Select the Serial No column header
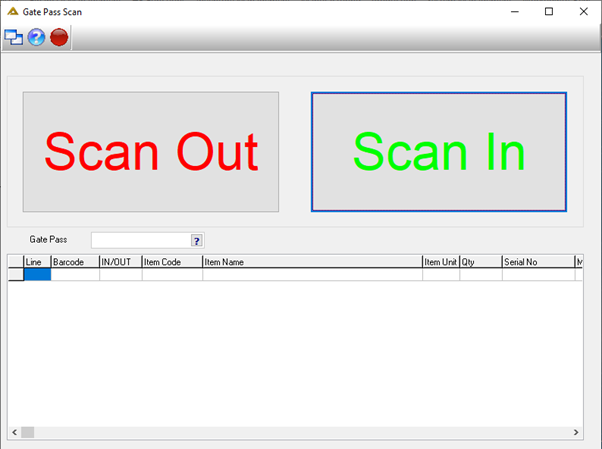Image resolution: width=602 pixels, height=449 pixels. pyautogui.click(x=539, y=262)
